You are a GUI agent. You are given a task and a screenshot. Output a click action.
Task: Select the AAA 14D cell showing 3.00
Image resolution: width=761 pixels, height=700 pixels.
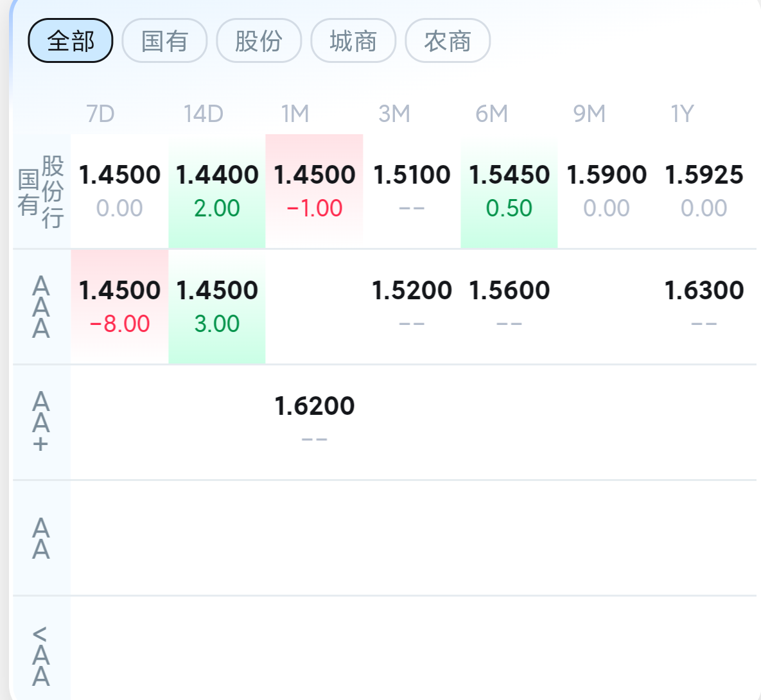coord(217,306)
